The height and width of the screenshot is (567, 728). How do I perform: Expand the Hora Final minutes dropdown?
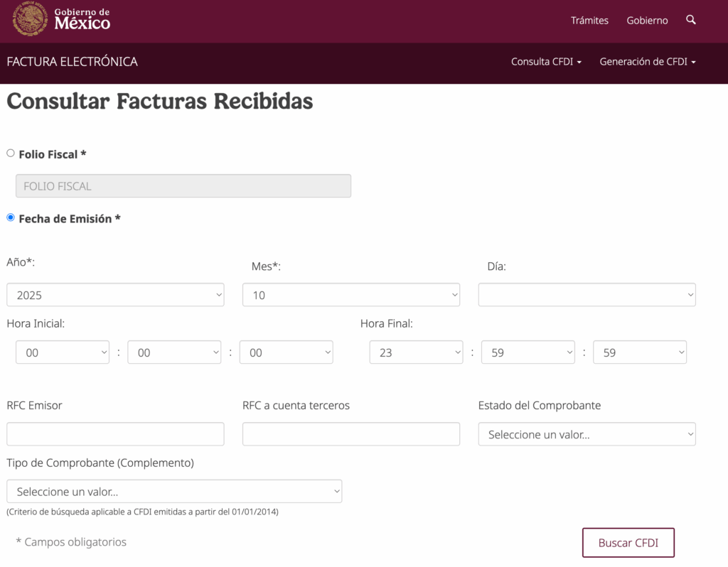pyautogui.click(x=528, y=352)
